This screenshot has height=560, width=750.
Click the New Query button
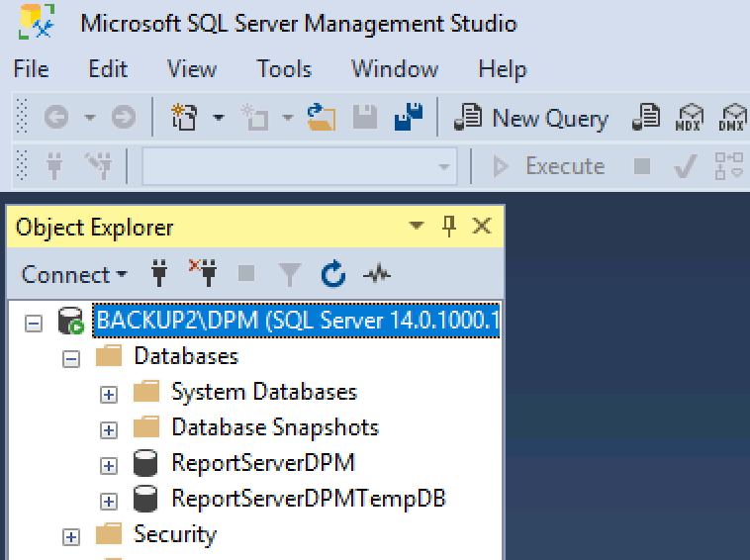pos(531,118)
